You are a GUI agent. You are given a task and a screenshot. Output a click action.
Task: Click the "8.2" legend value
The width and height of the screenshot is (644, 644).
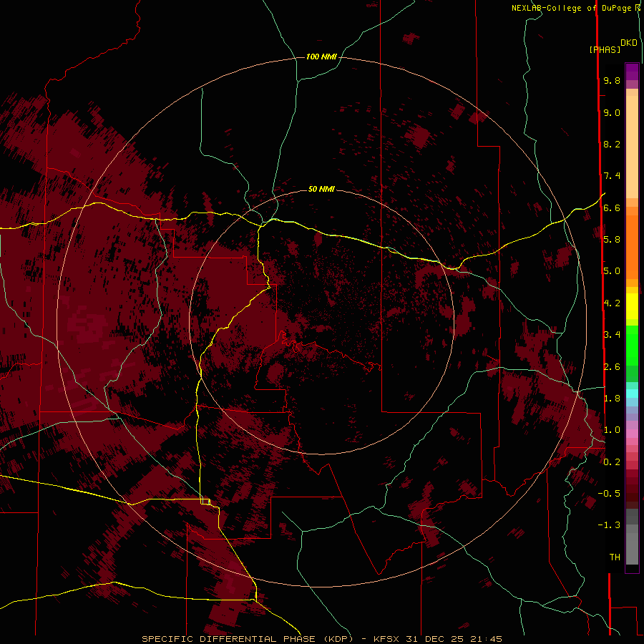point(612,144)
